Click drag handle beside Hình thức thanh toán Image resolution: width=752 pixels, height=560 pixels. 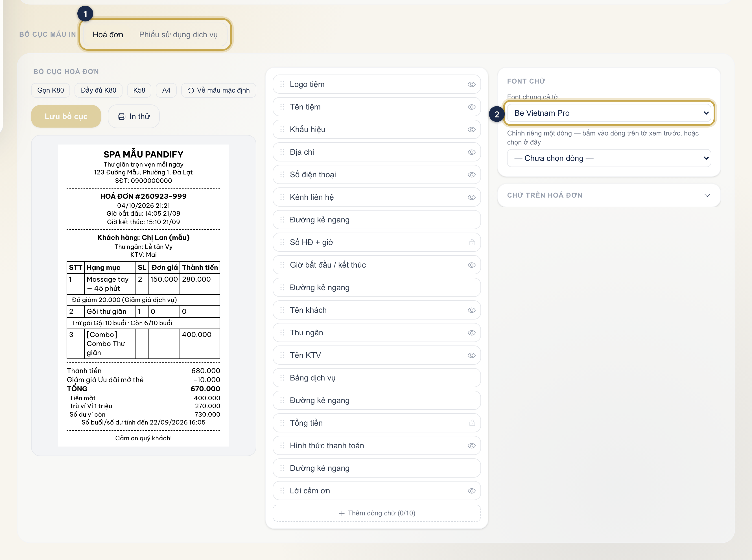(282, 445)
